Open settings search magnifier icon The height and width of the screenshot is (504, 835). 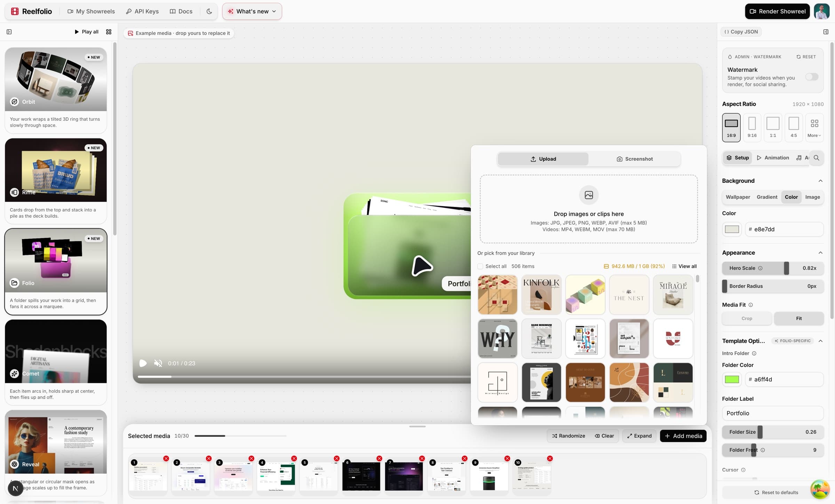pyautogui.click(x=816, y=158)
